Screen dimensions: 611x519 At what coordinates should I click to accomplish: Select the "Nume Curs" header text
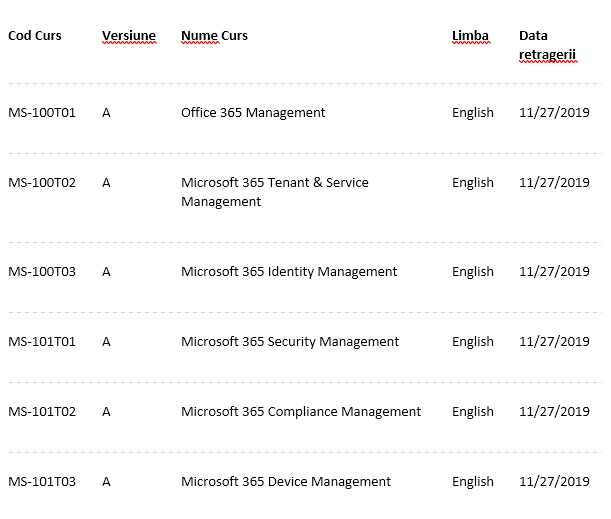tap(214, 36)
